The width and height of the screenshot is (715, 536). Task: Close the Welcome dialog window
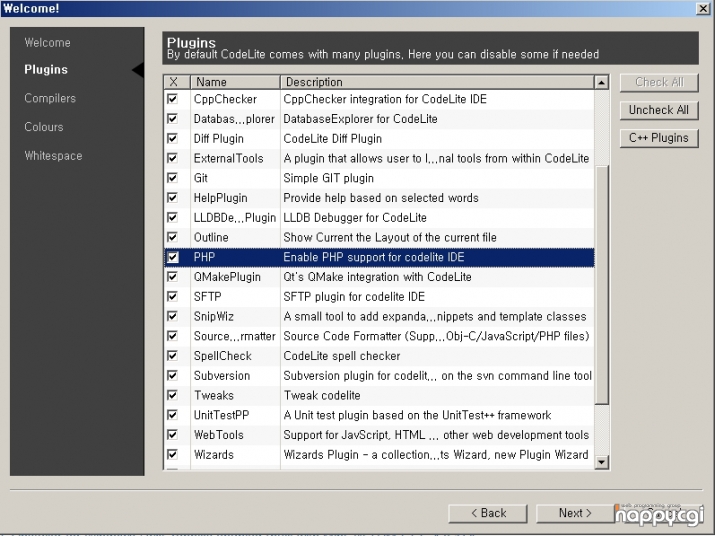[703, 8]
